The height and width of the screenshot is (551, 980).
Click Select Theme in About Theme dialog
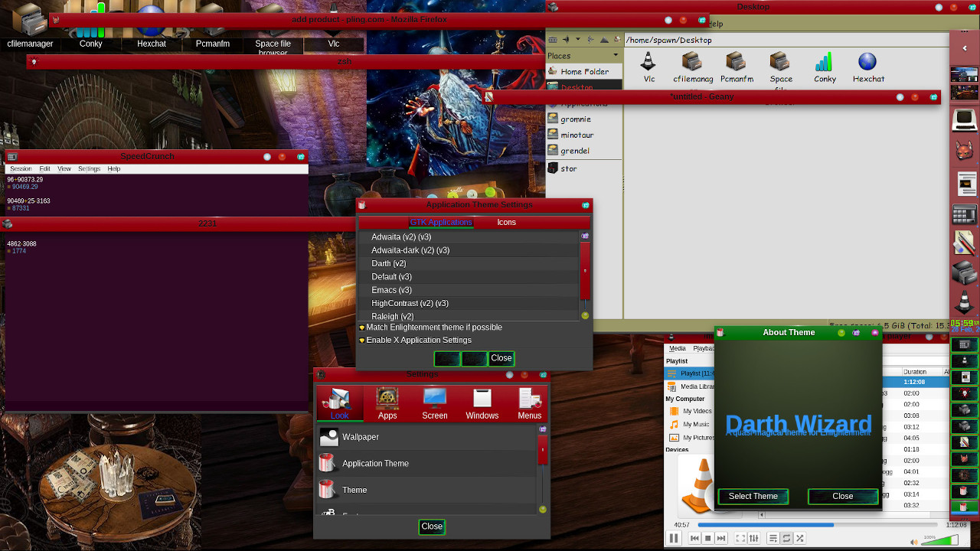753,497
